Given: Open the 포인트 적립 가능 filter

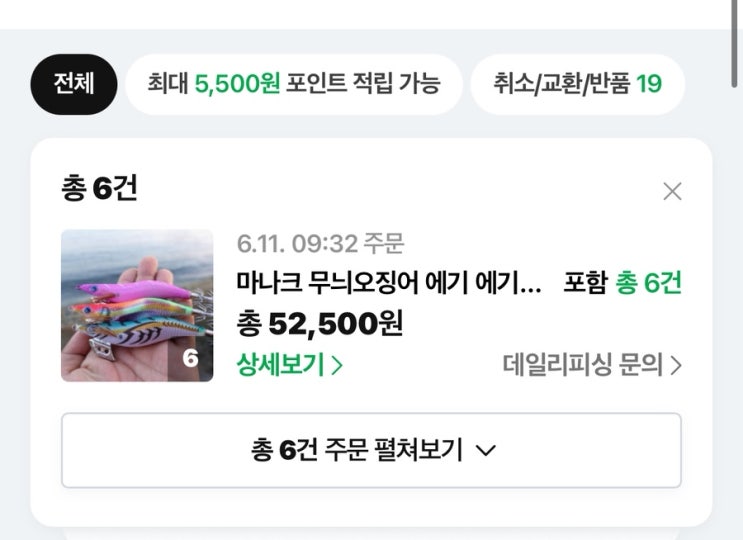Looking at the screenshot, I should (x=293, y=83).
